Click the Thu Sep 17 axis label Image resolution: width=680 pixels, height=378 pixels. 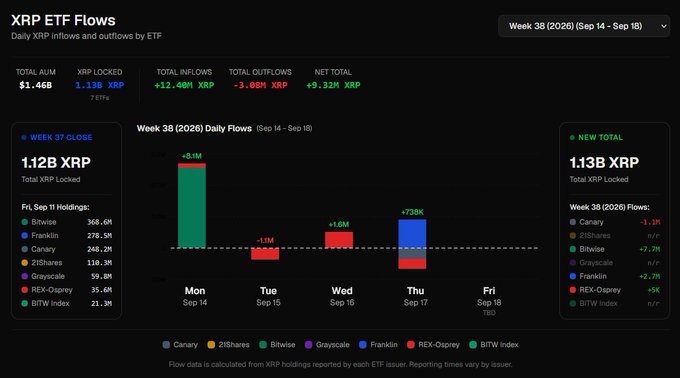tap(415, 296)
